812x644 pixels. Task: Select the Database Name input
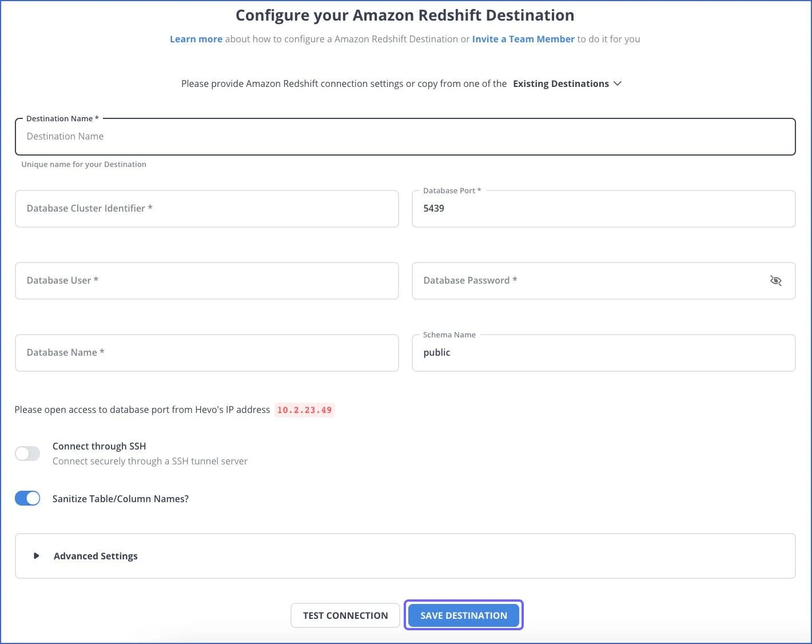coord(206,353)
